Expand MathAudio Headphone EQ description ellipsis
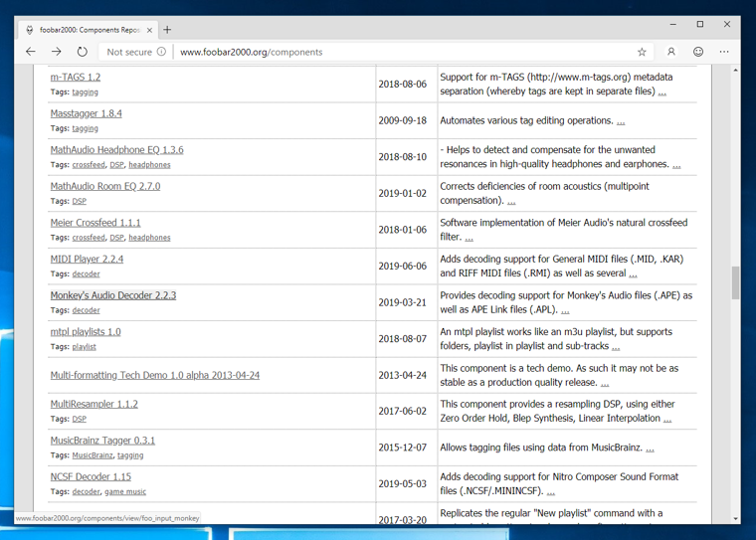Image resolution: width=756 pixels, height=540 pixels. (676, 165)
